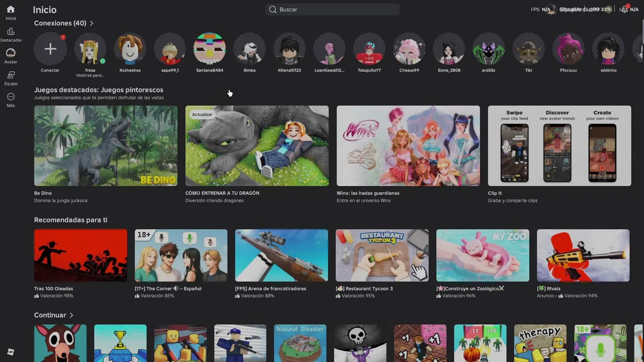Image resolution: width=644 pixels, height=362 pixels.
Task: Click the Conectar plus icon
Action: tap(50, 49)
